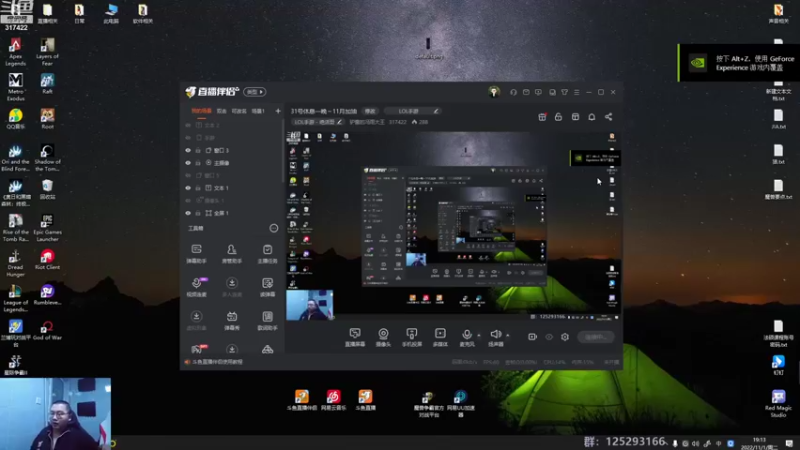
Task: Open the settings gear in the bottom bar
Action: click(565, 337)
